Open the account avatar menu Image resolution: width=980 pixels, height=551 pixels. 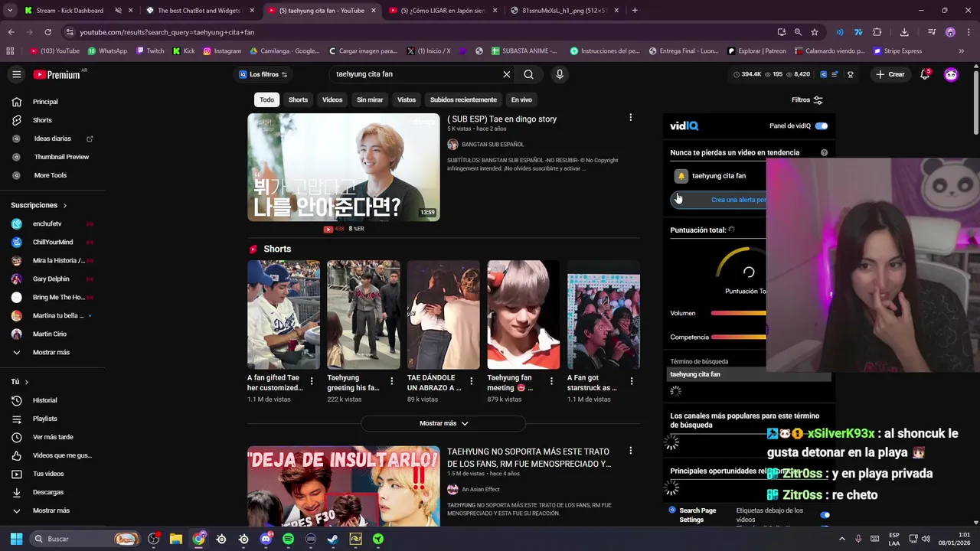(x=951, y=74)
